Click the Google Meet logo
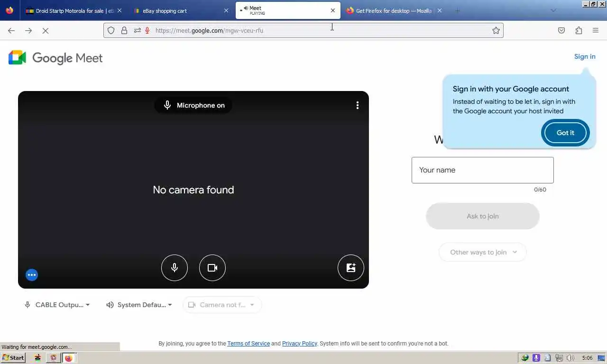 click(55, 58)
